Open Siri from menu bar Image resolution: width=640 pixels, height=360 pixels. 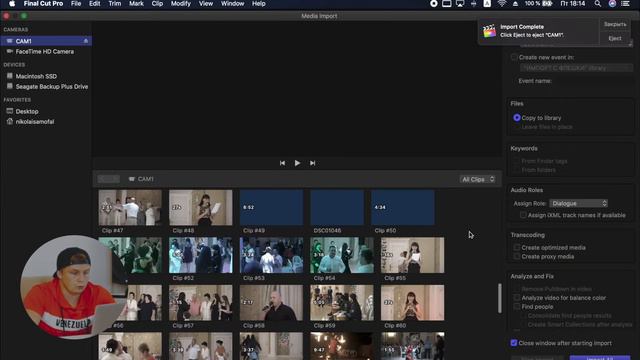(612, 4)
